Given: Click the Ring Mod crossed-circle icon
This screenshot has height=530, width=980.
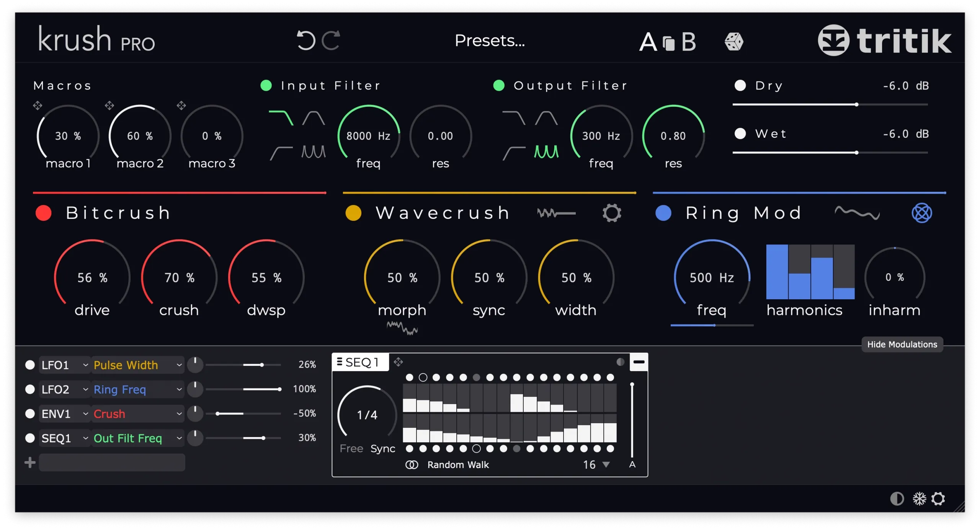Looking at the screenshot, I should [921, 213].
